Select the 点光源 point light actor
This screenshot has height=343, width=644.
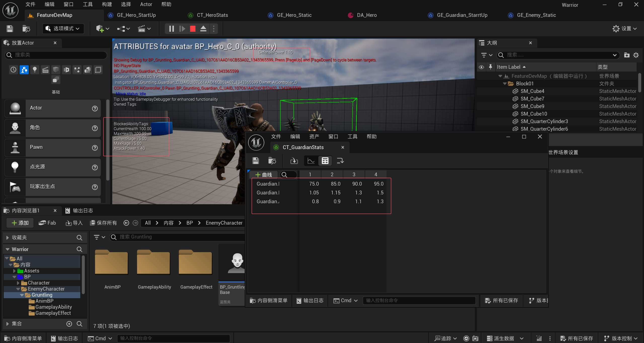[x=53, y=167]
